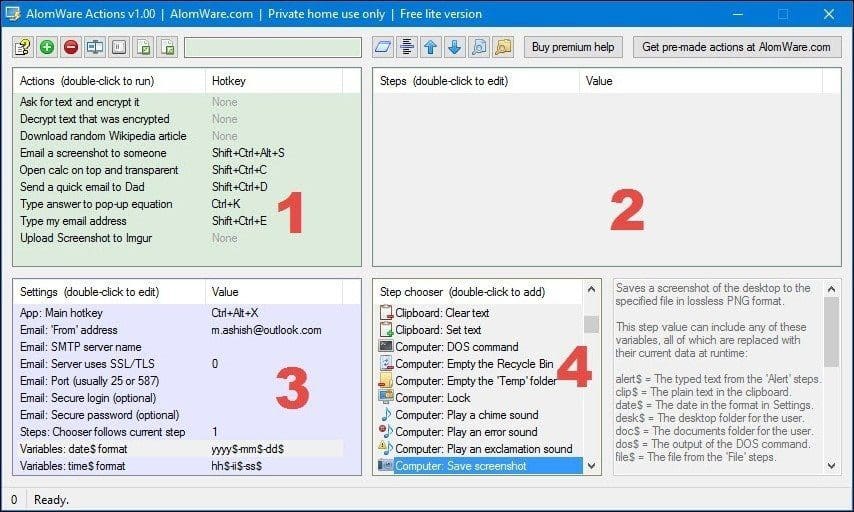Click the magnifier over folder icon
854x512 pixels.
click(x=503, y=47)
